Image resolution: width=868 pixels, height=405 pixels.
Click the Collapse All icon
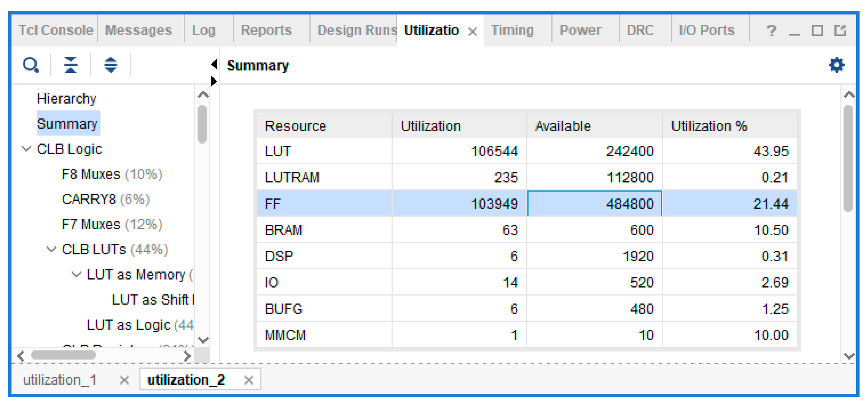pos(71,65)
